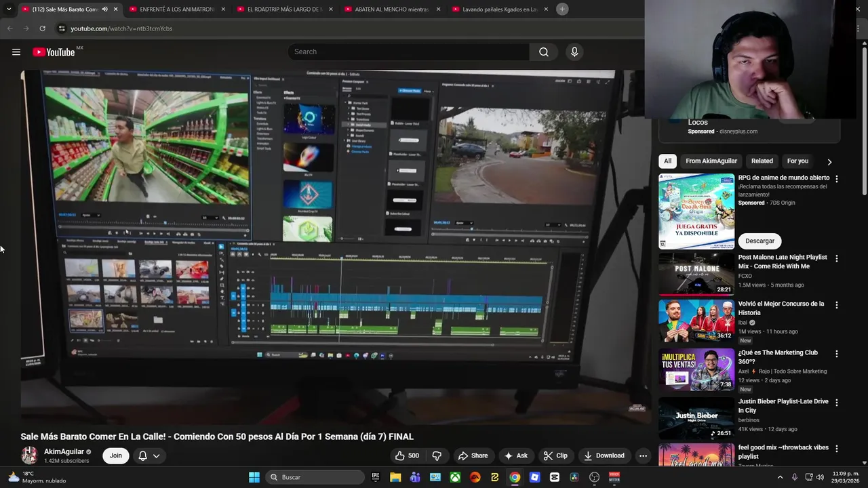Open Volvió el Mejor Concurso thumbnail
The image size is (868, 488).
tap(696, 320)
